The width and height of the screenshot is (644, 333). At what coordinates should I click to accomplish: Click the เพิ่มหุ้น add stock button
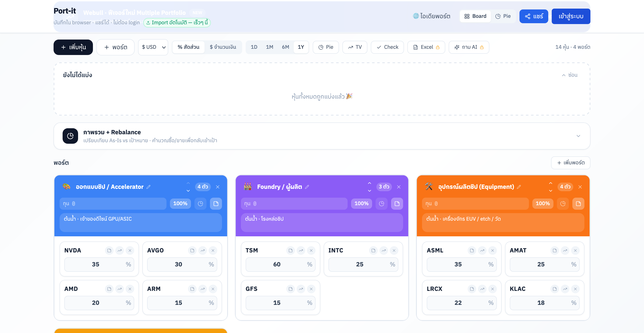click(x=73, y=47)
